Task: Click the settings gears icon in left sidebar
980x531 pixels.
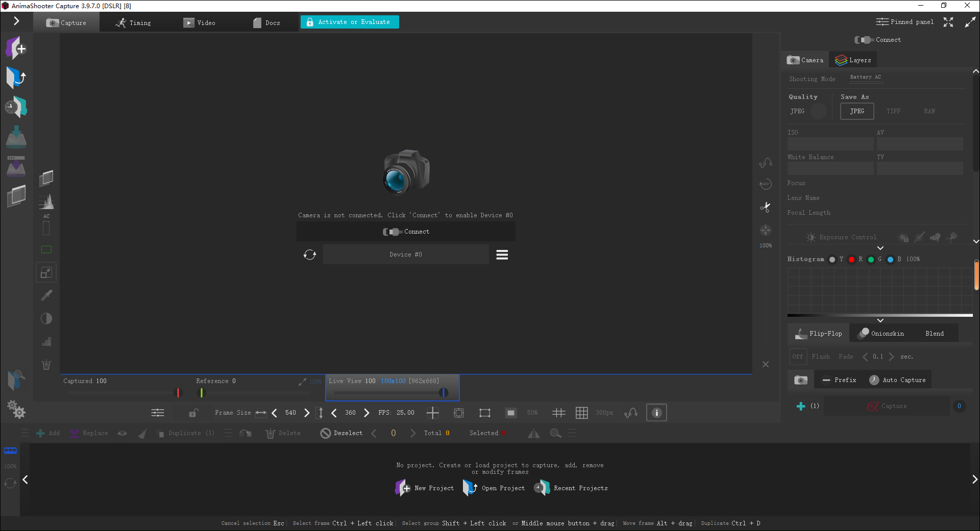Action: (16, 409)
